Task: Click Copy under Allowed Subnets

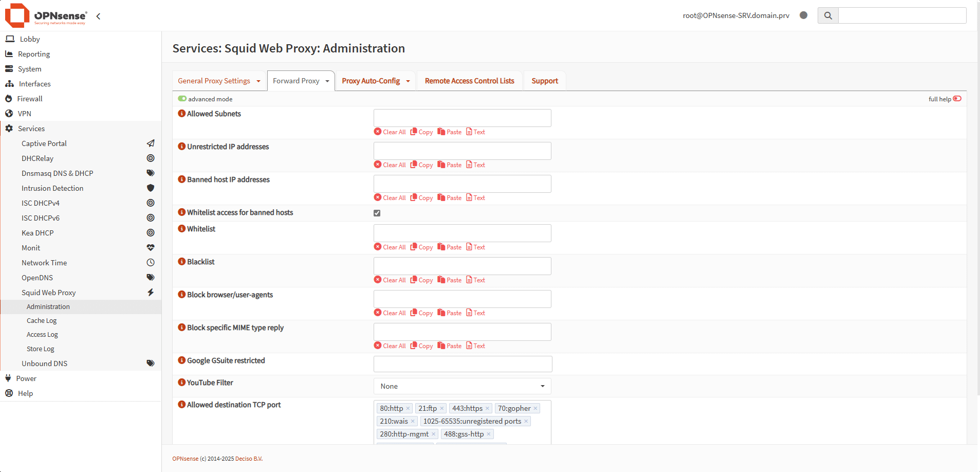Action: click(x=421, y=132)
